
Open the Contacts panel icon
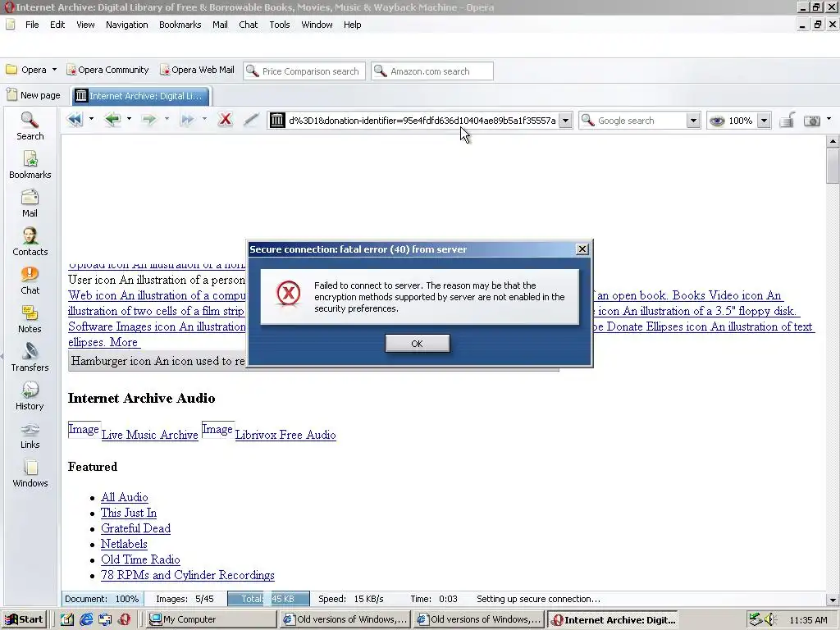[30, 242]
